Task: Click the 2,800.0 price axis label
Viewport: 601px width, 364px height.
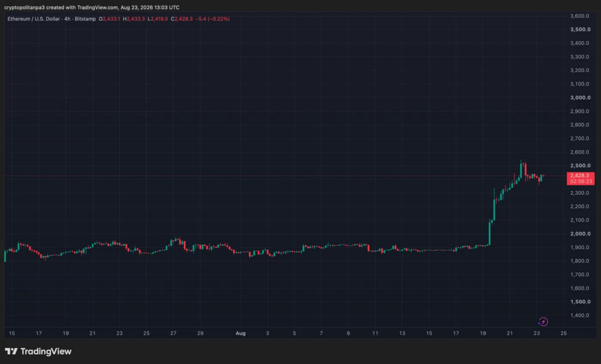Action: click(579, 125)
